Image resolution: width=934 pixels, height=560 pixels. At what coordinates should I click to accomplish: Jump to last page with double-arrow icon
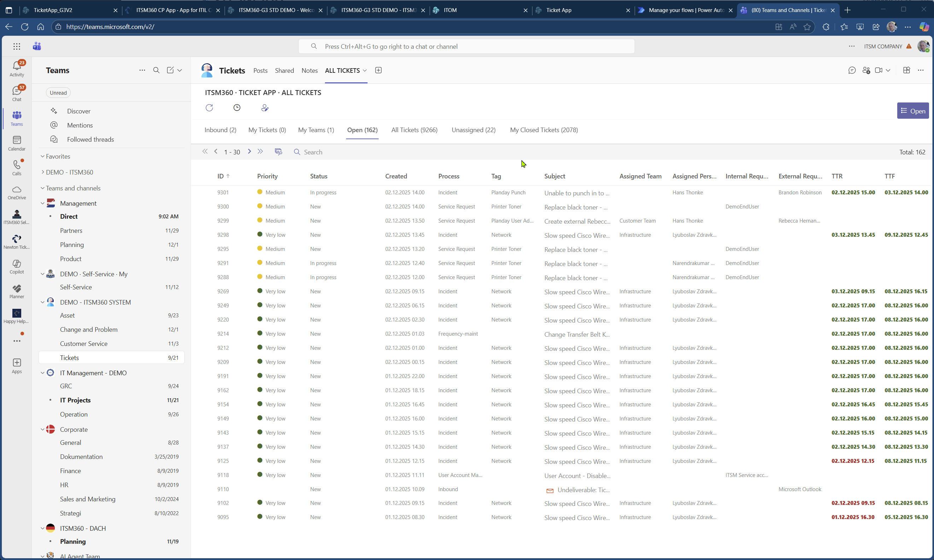pos(260,152)
